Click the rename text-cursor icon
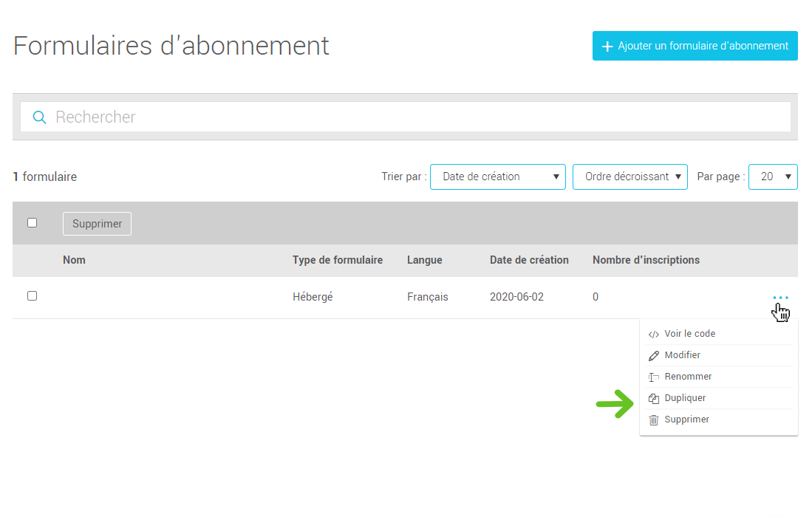 click(653, 377)
